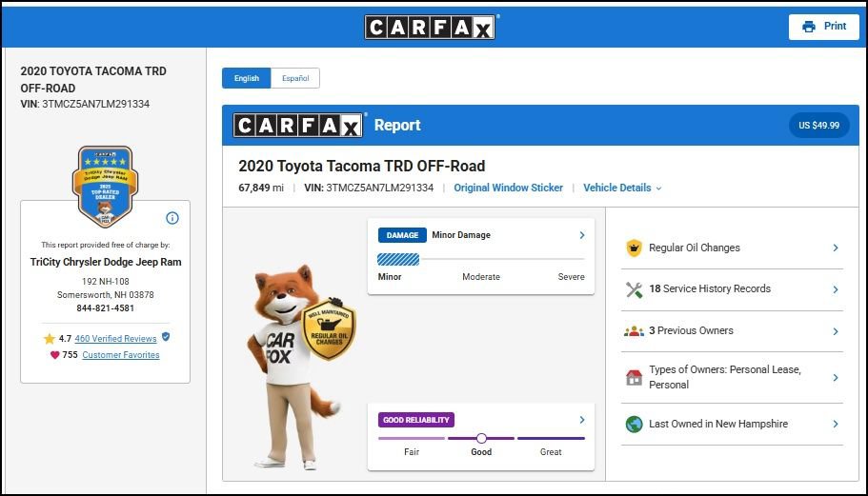Click the dealer address 192 NH-108

point(105,282)
